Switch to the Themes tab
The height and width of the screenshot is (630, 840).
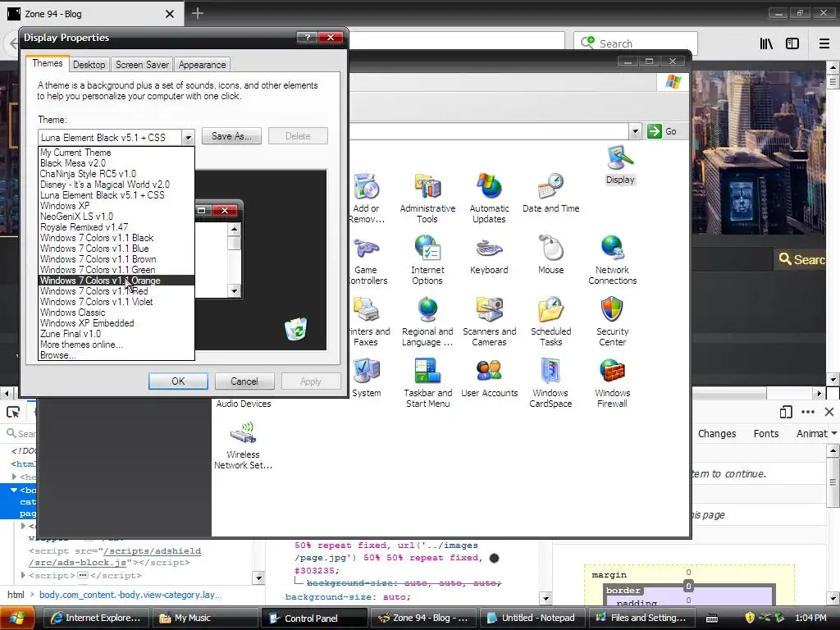[x=47, y=63]
